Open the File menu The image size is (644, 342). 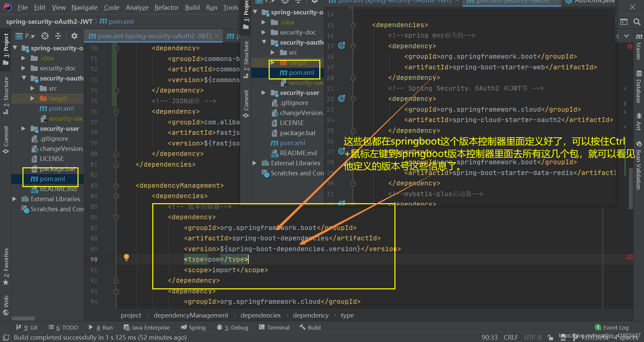click(x=22, y=7)
